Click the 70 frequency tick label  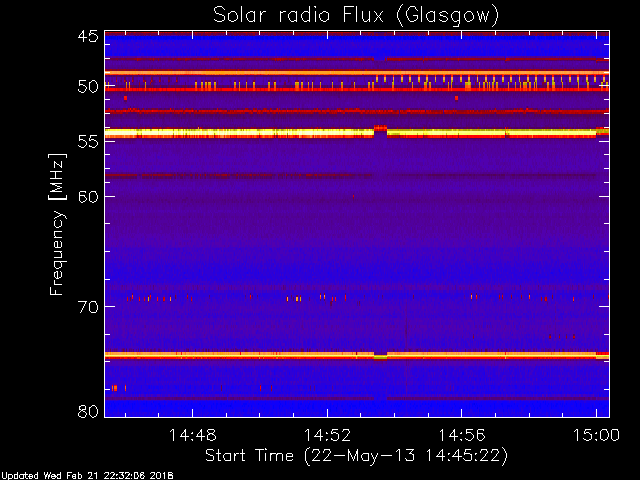tap(88, 307)
